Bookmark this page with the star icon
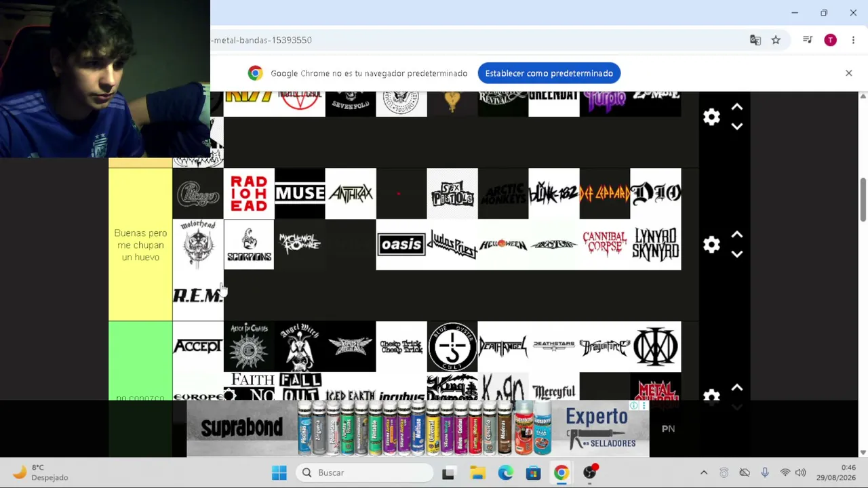The image size is (868, 488). coord(776,40)
